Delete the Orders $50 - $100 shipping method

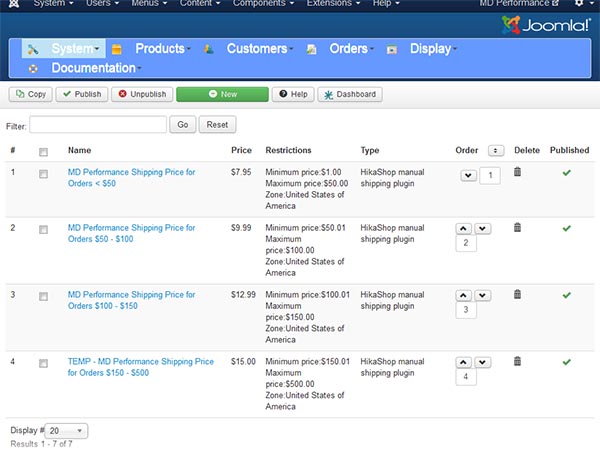click(517, 227)
